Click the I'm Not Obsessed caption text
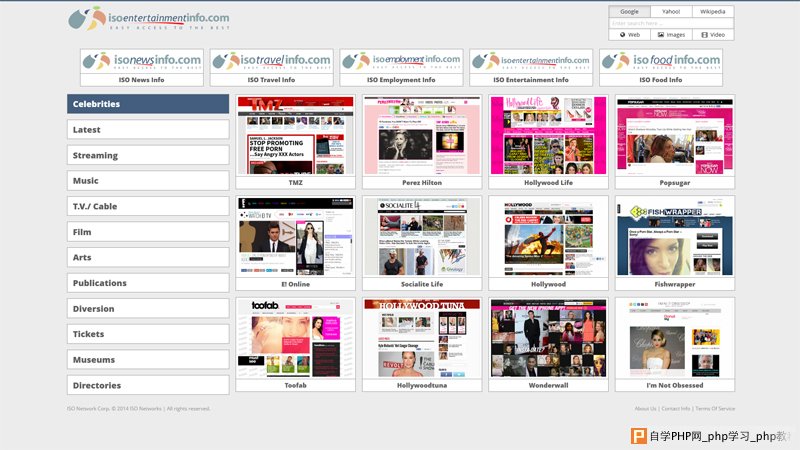The height and width of the screenshot is (450, 800). [675, 385]
